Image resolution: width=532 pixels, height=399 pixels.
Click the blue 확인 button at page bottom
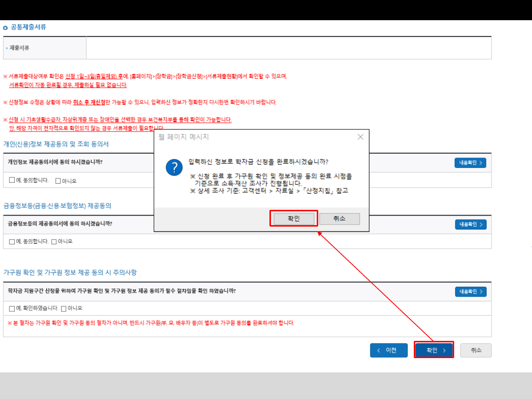433,350
